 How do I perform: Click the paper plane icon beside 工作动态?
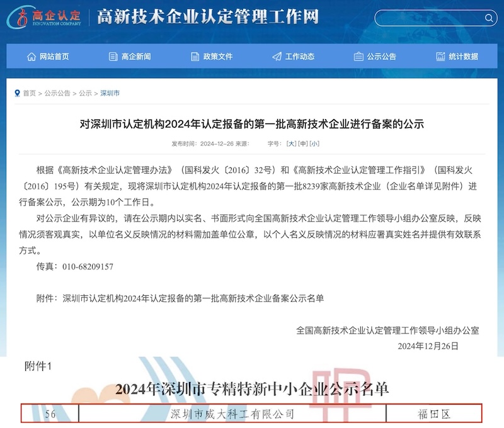point(277,57)
